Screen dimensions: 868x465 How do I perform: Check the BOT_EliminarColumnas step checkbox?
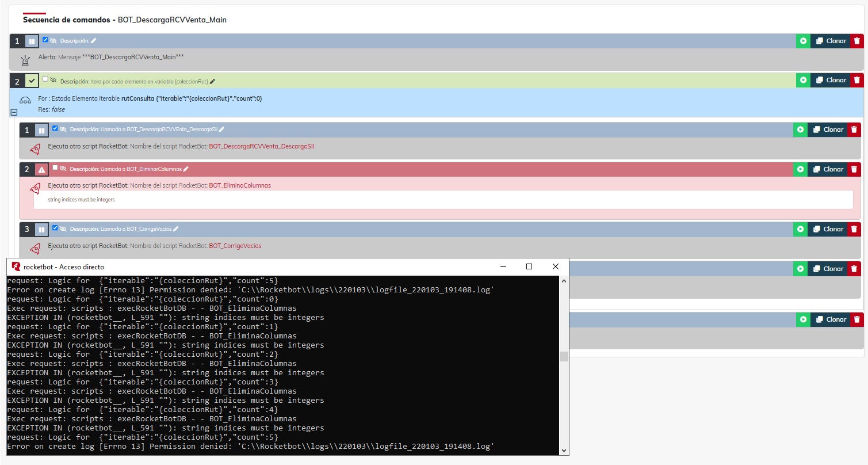55,167
